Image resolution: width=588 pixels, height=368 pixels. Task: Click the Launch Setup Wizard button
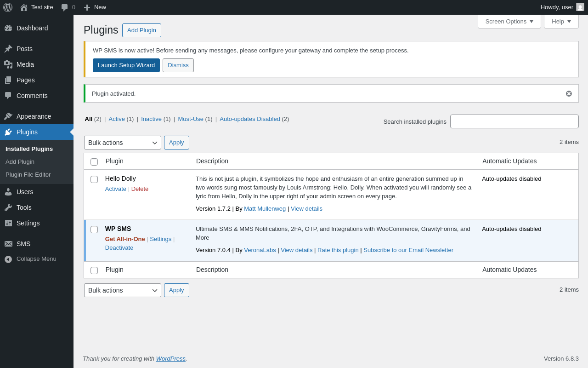pos(126,65)
